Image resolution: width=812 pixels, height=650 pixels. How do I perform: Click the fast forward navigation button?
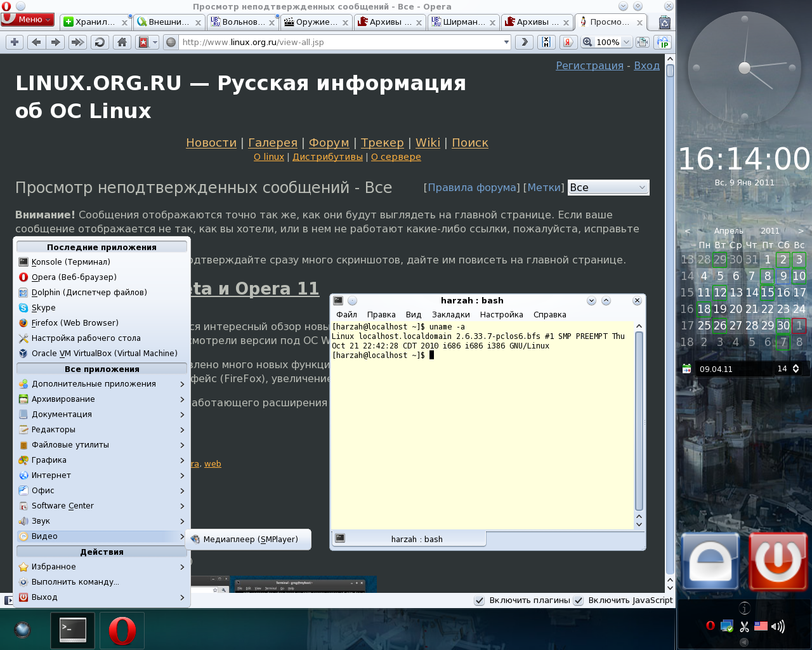point(77,42)
